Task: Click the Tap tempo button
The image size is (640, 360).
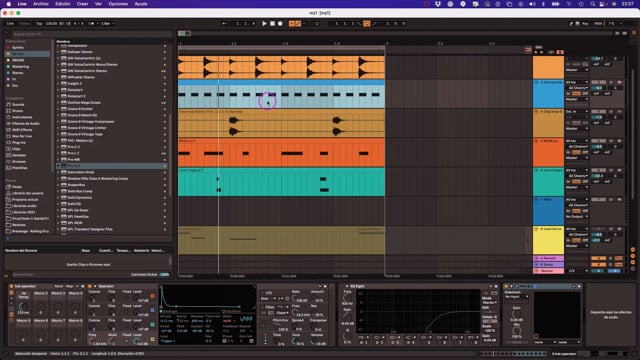Action: click(x=39, y=24)
